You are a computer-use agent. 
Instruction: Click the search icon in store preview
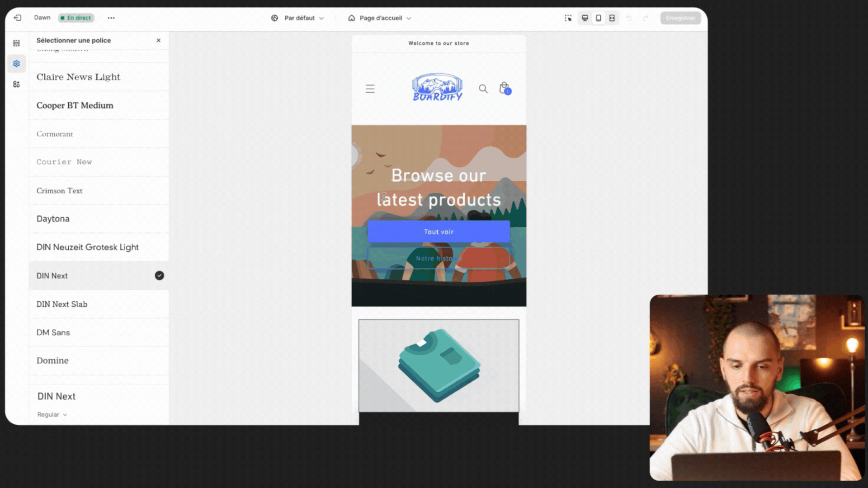[483, 89]
